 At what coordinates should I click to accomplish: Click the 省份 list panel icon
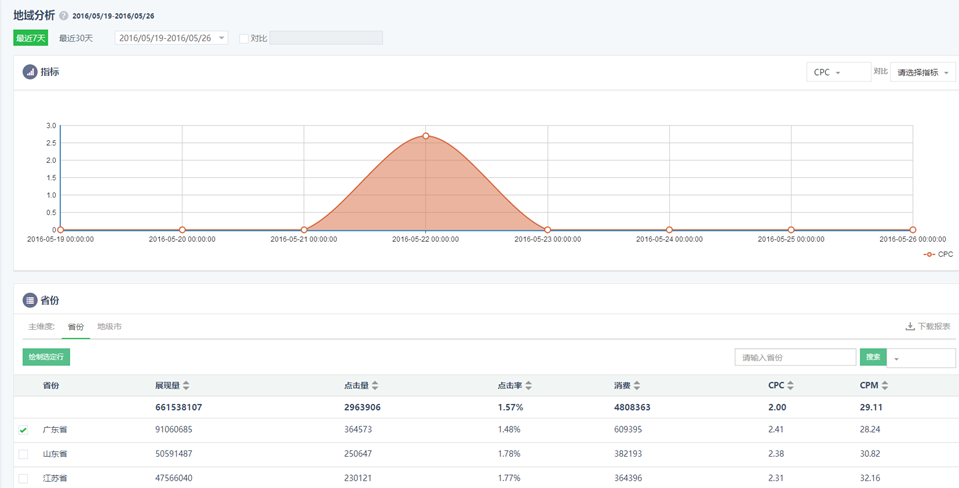point(30,300)
